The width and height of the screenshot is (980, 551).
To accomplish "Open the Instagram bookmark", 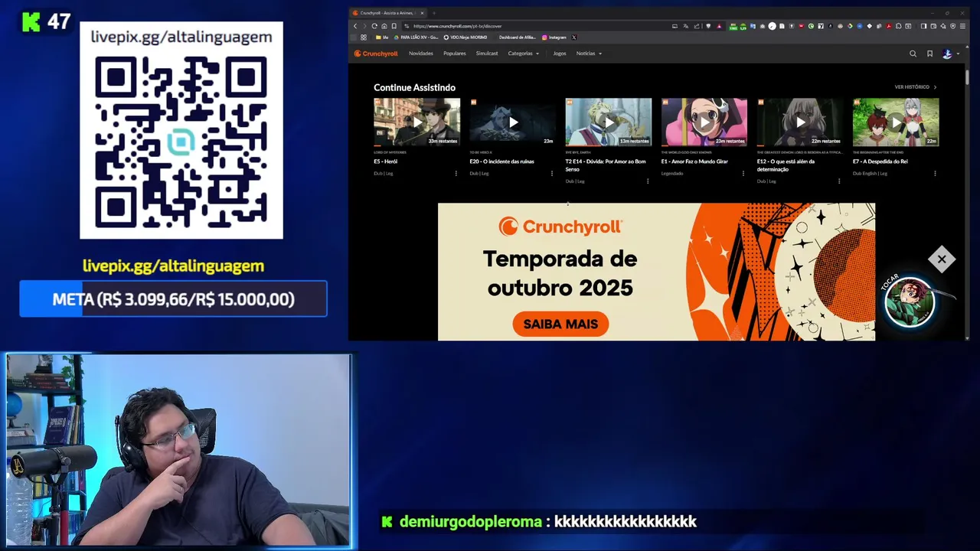I will click(x=554, y=37).
